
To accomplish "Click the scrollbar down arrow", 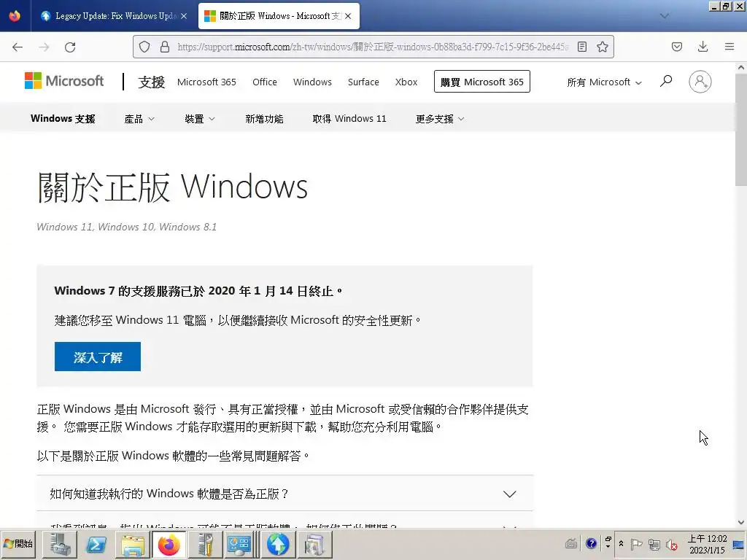I will click(741, 522).
